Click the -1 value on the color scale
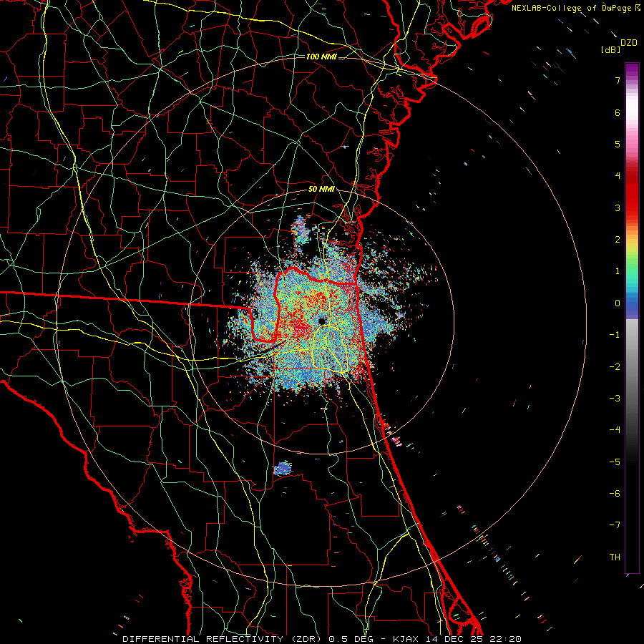The height and width of the screenshot is (644, 644). pyautogui.click(x=615, y=335)
